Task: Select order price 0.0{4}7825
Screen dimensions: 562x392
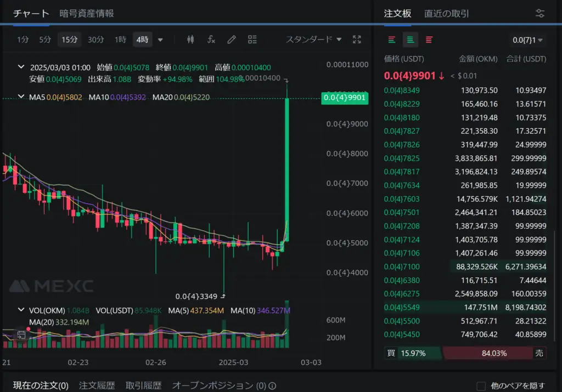Action: click(x=401, y=158)
